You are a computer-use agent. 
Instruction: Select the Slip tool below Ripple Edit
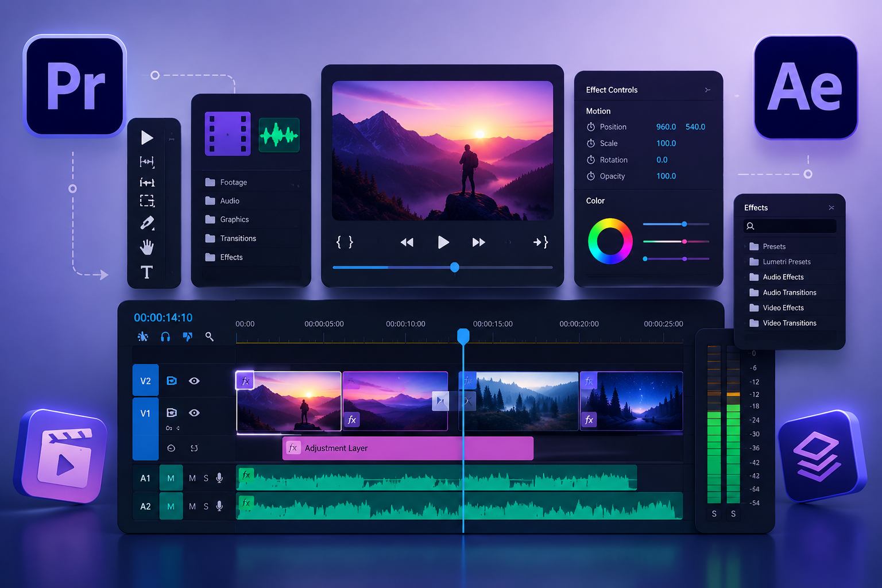[147, 182]
